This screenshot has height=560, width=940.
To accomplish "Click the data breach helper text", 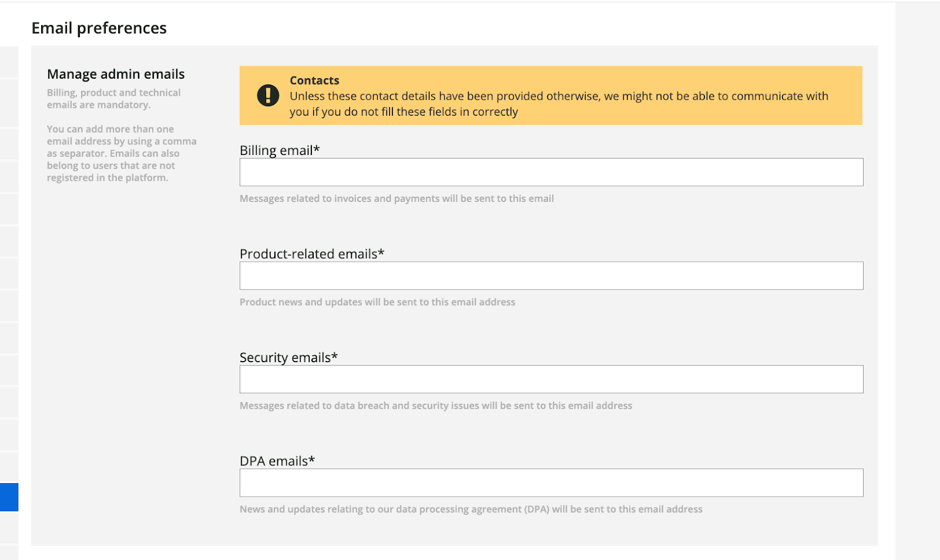I will pos(435,406).
